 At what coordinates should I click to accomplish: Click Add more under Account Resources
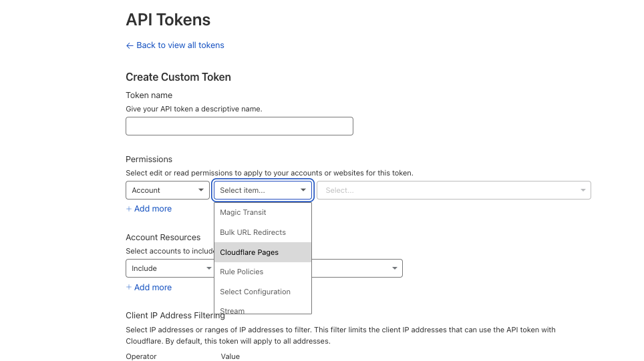152,288
